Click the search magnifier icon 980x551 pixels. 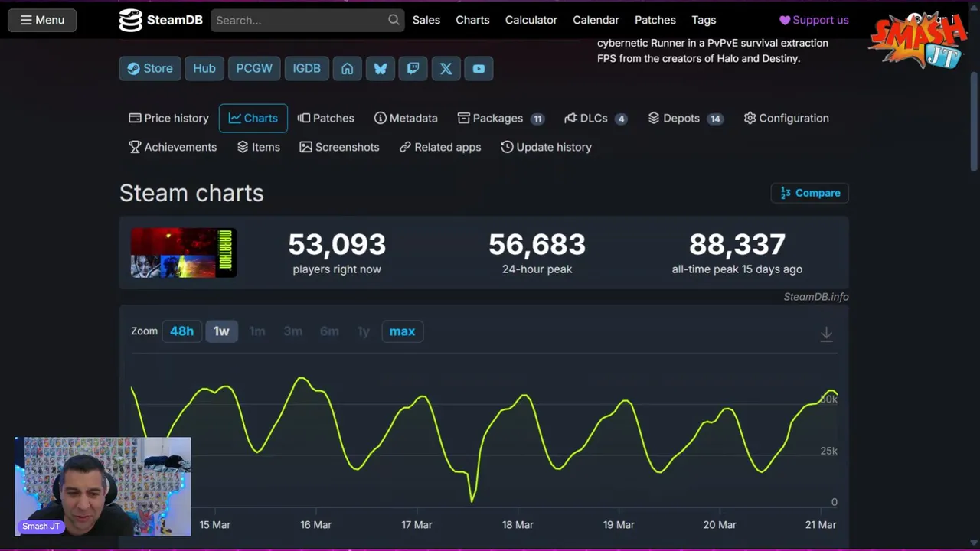(x=394, y=20)
